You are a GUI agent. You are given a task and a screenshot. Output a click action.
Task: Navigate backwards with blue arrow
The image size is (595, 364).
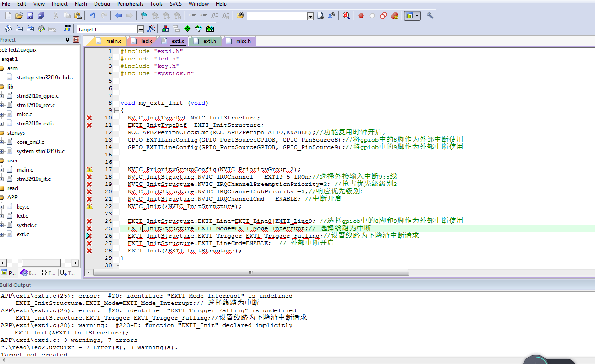point(119,16)
